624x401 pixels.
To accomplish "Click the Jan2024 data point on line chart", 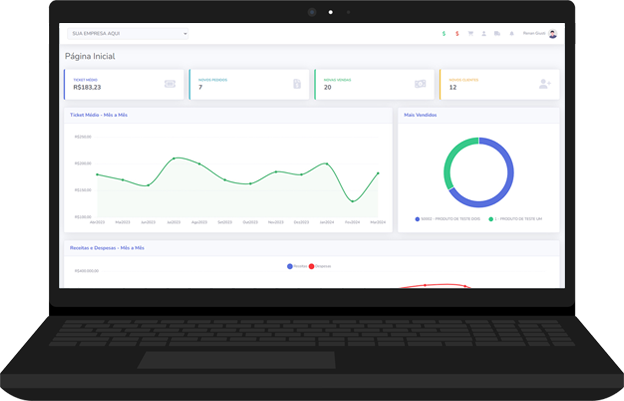I will coord(327,164).
